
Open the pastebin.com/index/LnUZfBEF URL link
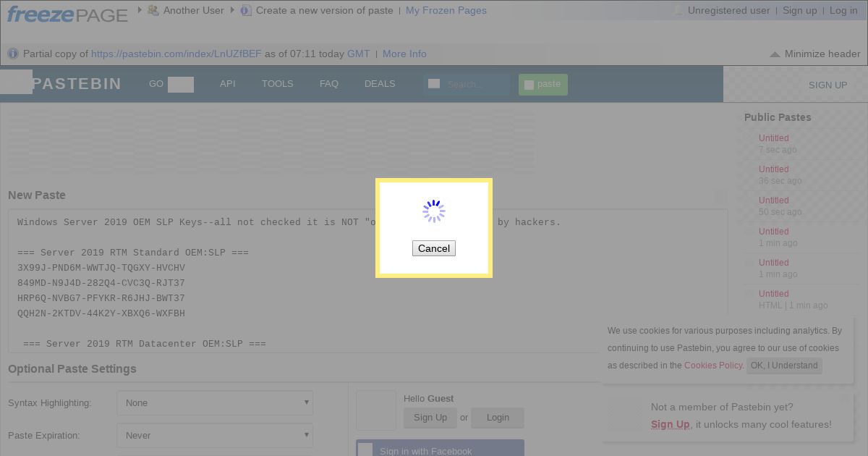pos(176,54)
